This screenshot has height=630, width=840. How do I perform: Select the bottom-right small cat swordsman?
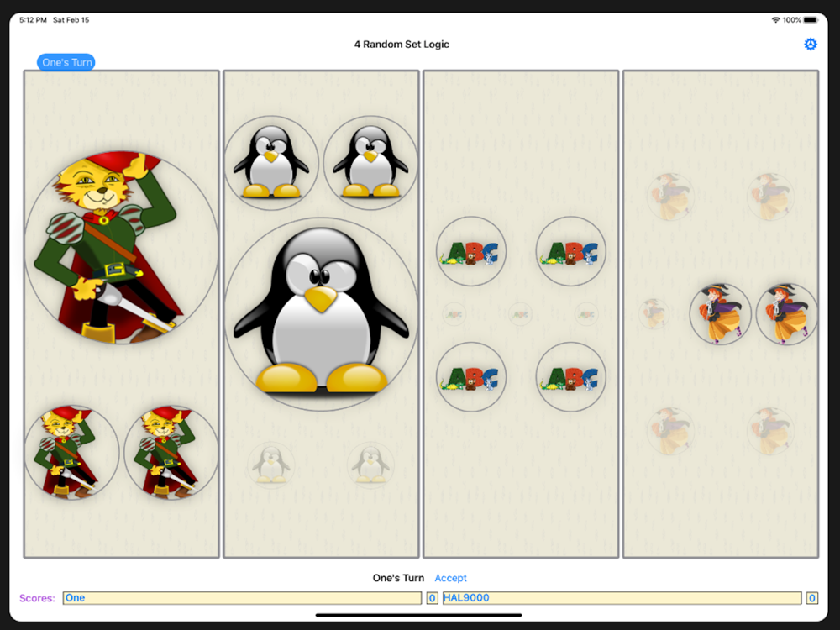[171, 453]
